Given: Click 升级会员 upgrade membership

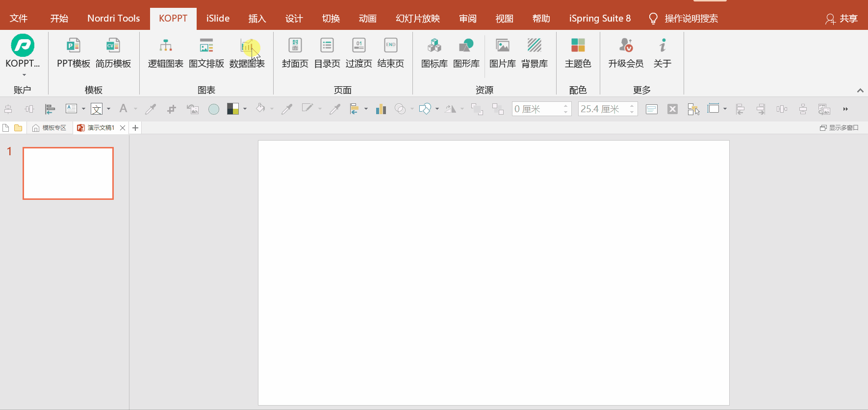Looking at the screenshot, I should tap(626, 53).
